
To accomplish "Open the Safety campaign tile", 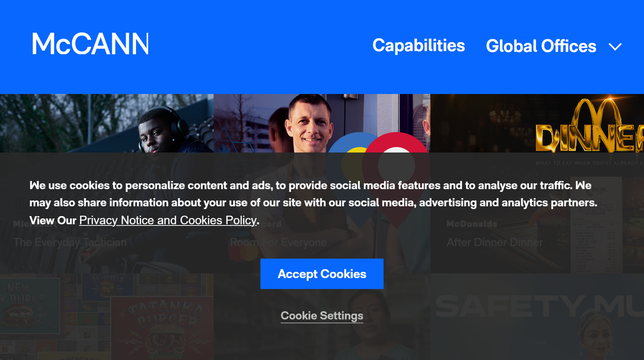I will tap(537, 306).
